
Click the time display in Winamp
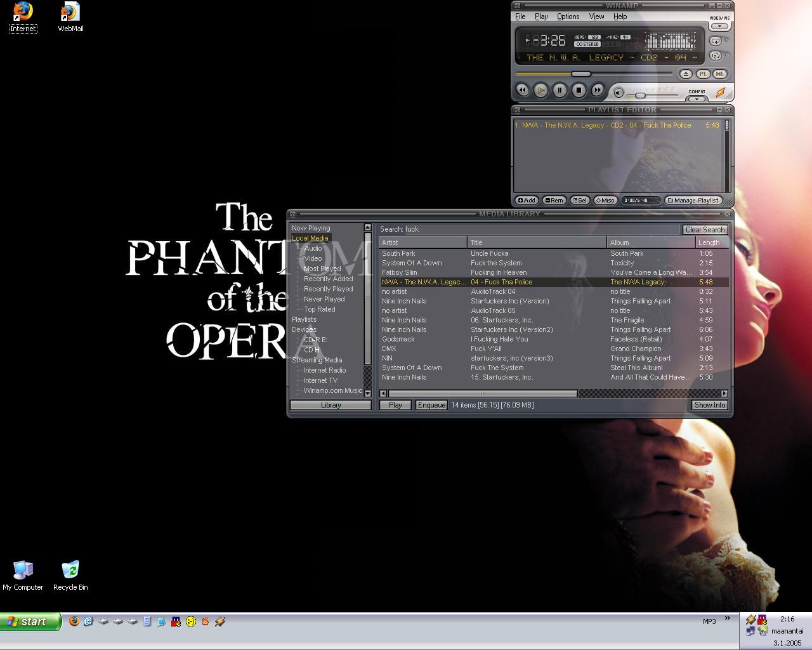550,41
